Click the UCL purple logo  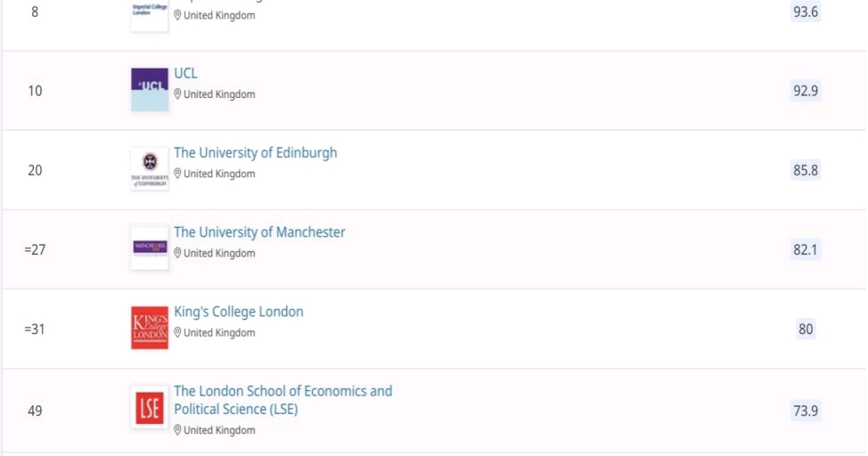(150, 90)
